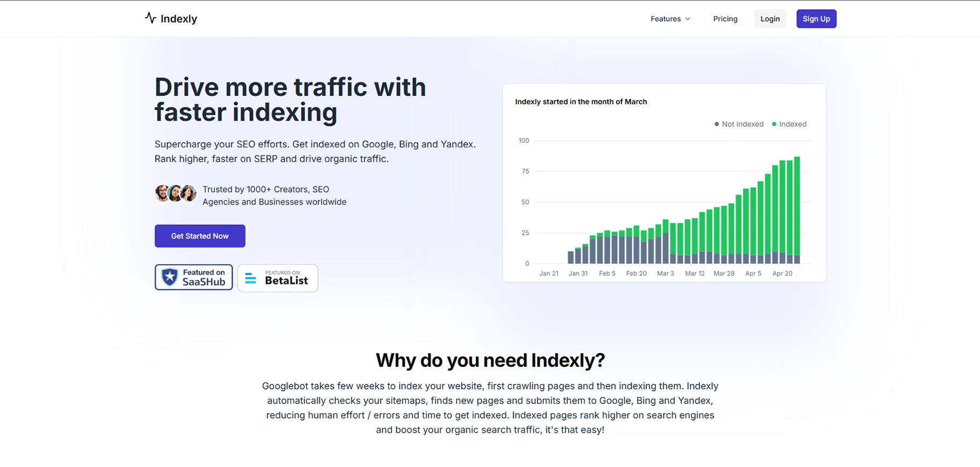Click the Apr 20 axis label

click(x=782, y=273)
